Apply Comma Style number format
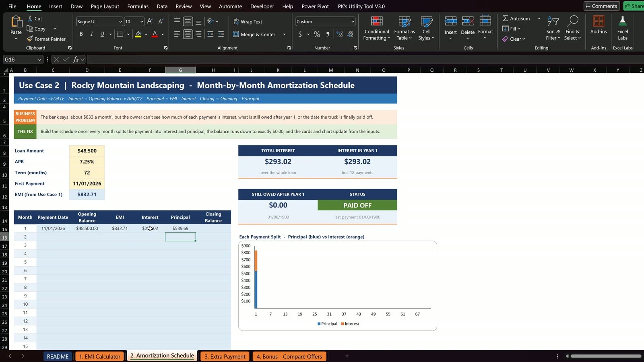This screenshot has height=362, width=644. [328, 34]
